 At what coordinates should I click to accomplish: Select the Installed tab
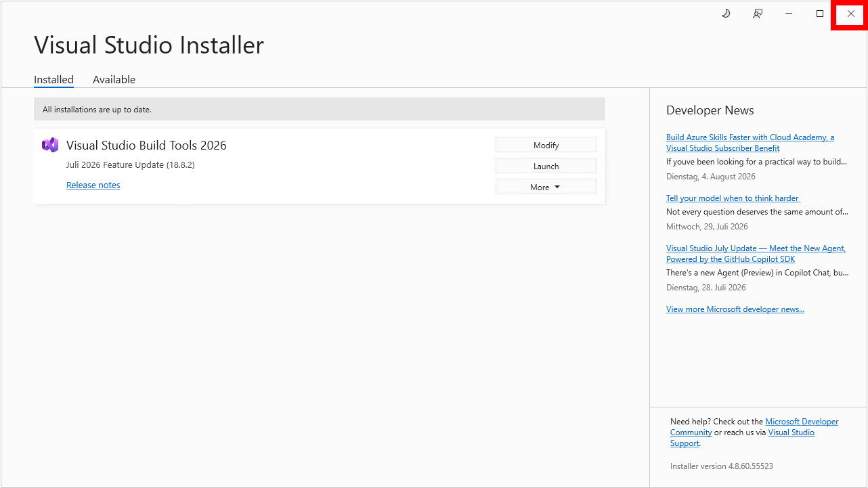pos(53,79)
